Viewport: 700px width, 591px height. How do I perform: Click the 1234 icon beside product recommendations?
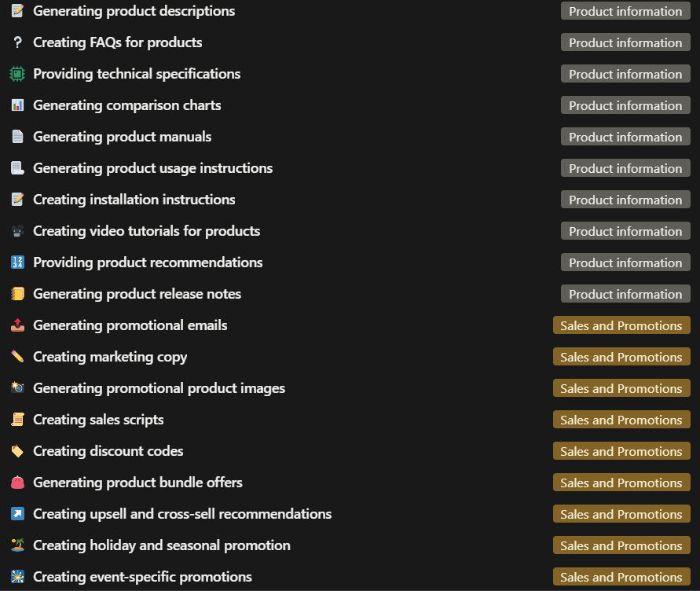pos(17,262)
